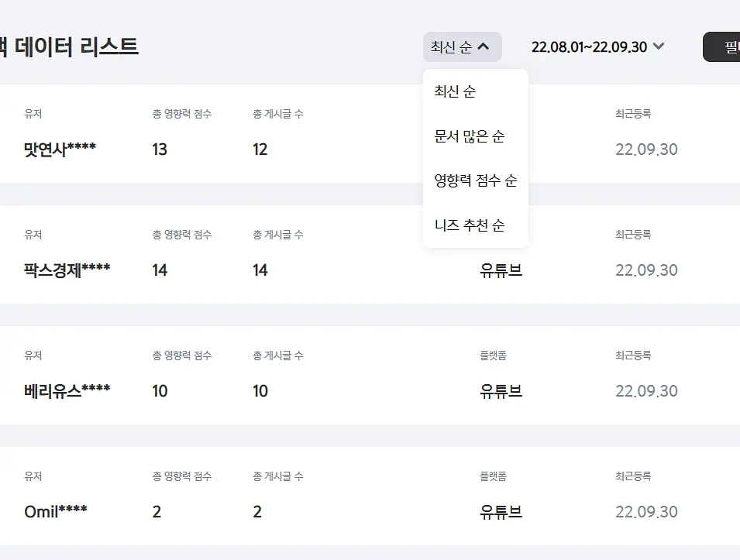The image size is (740, 560).
Task: Click the 22.09.30 date in 맛연사 row
Action: click(x=646, y=149)
